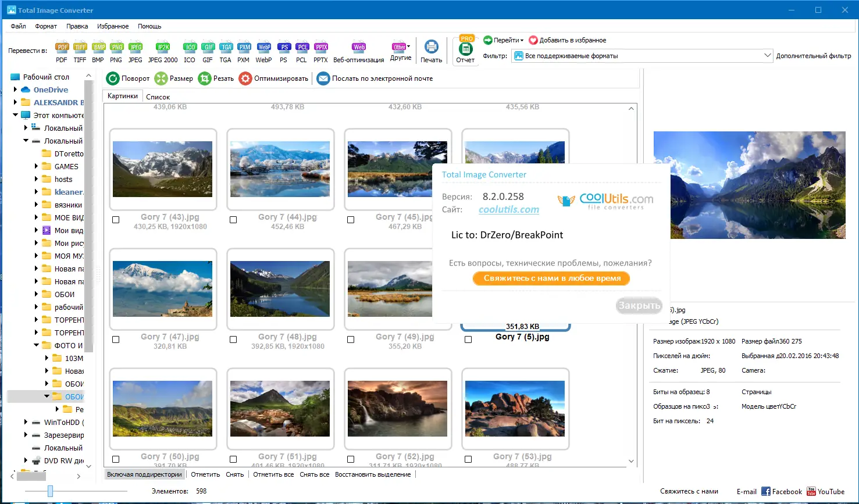The width and height of the screenshot is (859, 504).
Task: Check the box for Gory 7 (47).jpg
Action: (116, 339)
